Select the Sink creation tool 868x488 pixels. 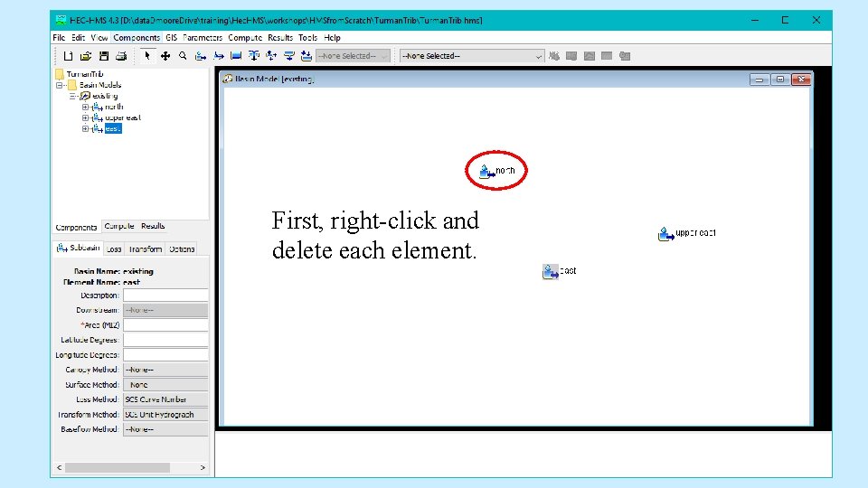pyautogui.click(x=307, y=56)
